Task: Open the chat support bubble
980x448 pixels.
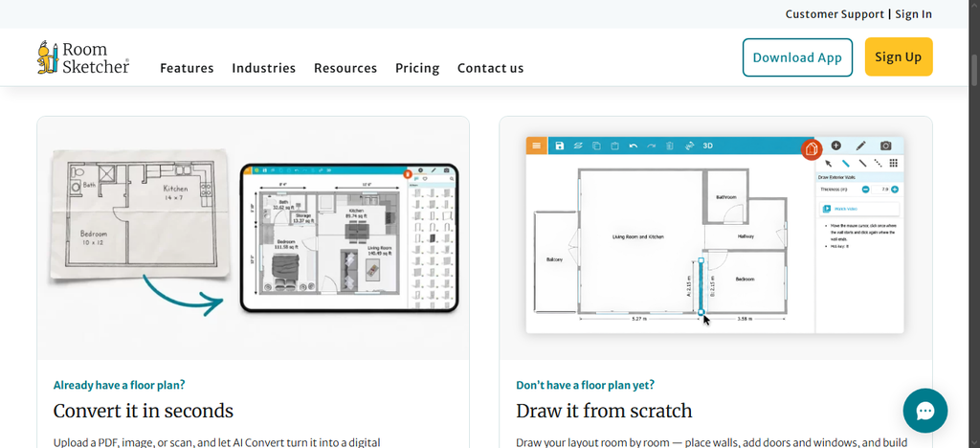Action: point(925,411)
